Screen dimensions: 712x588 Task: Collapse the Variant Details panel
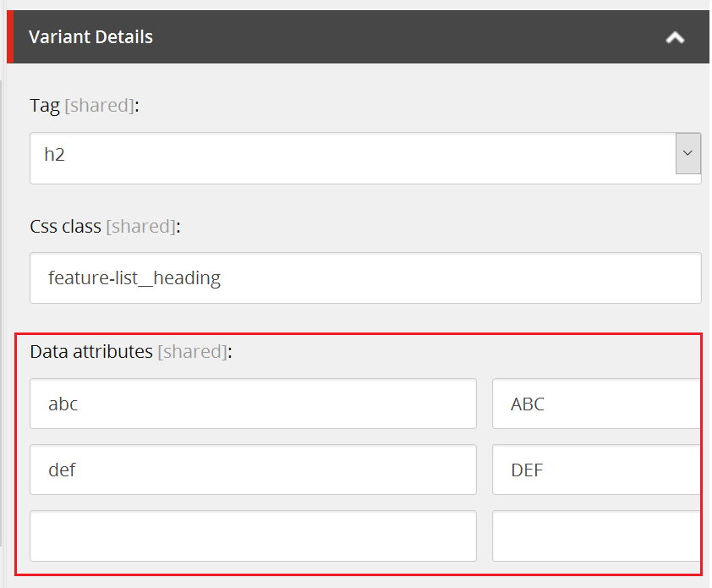674,37
